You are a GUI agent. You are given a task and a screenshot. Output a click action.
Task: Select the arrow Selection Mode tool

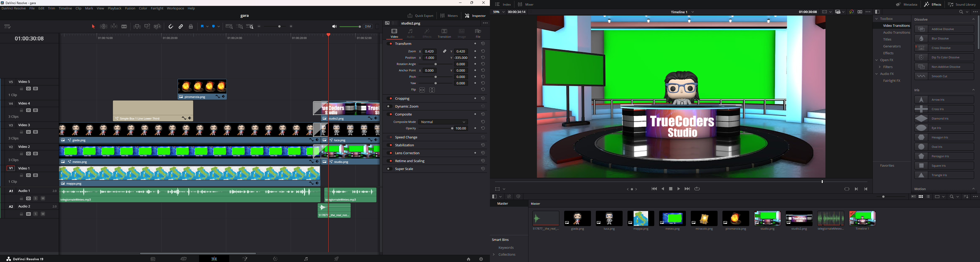coord(93,27)
